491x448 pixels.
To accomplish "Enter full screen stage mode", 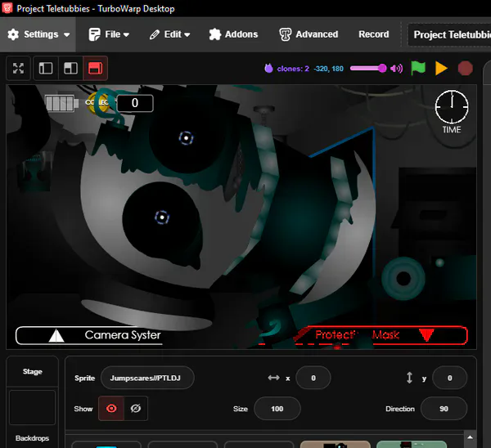I will [x=19, y=68].
